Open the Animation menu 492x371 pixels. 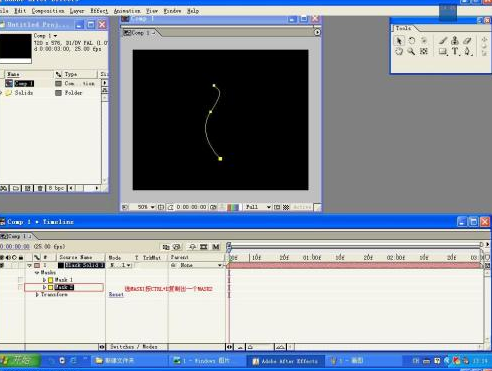click(127, 11)
